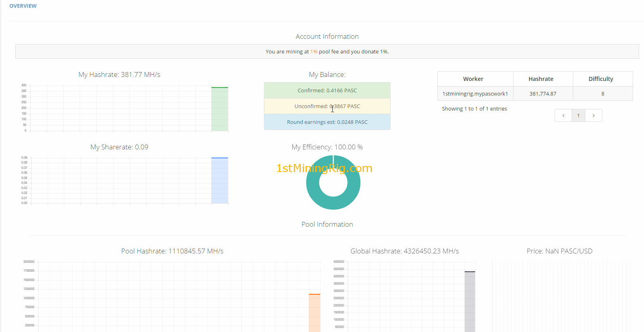644x332 pixels.
Task: Click the 1% pool fee link
Action: click(x=314, y=52)
